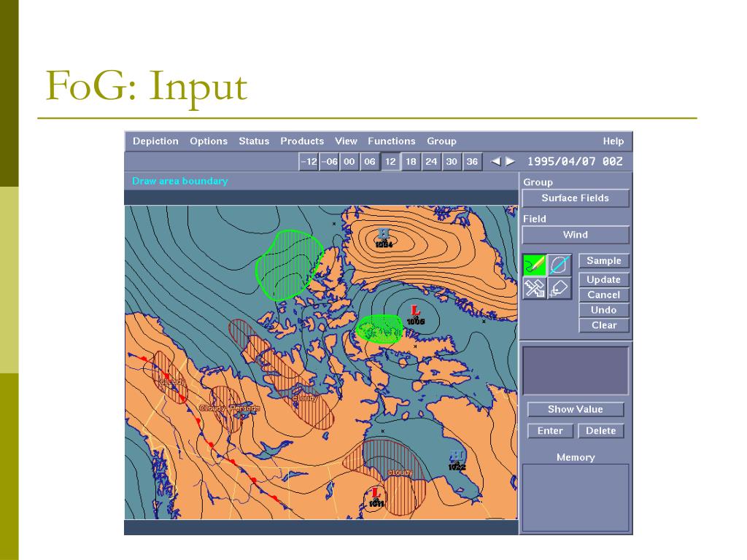The image size is (747, 560).
Task: Select the 06 hour time step
Action: (370, 161)
